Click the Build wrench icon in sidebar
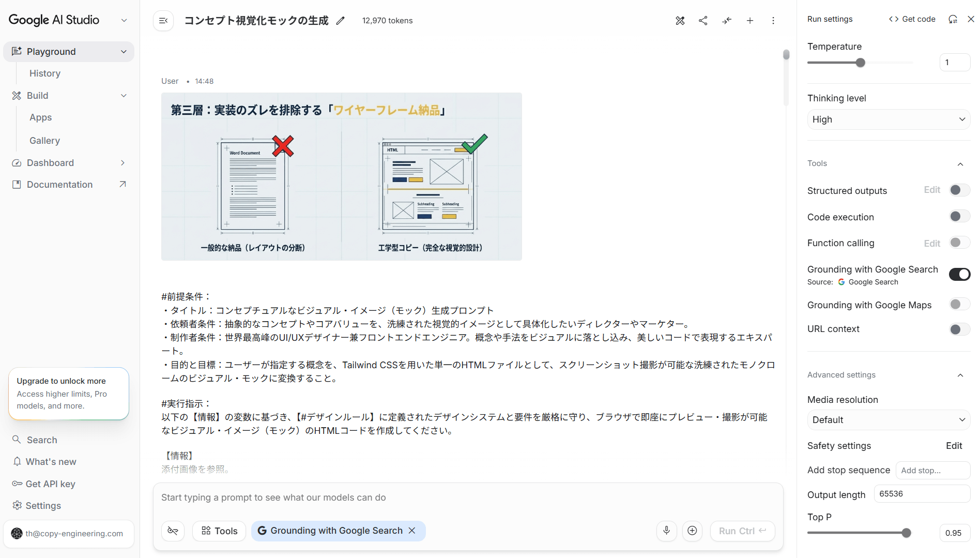Screen dimensions: 980x558 coord(17,96)
